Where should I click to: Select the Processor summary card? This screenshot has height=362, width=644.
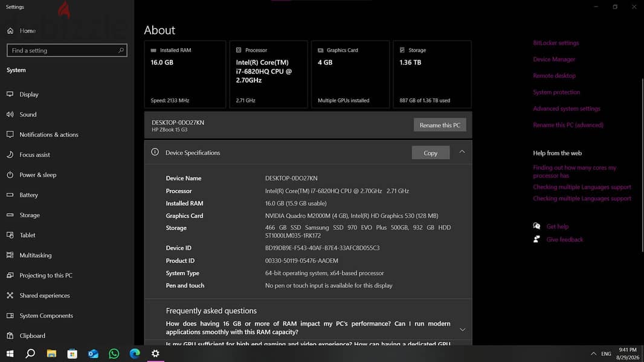tap(269, 74)
